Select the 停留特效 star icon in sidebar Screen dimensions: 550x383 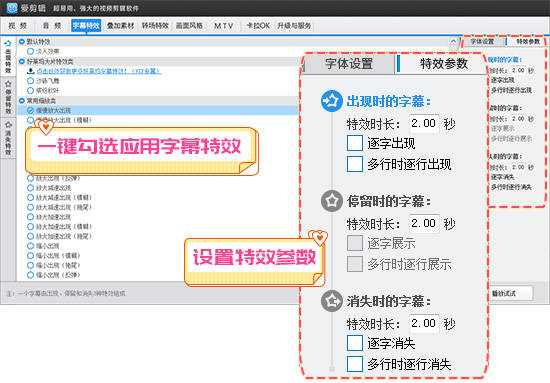(8, 84)
